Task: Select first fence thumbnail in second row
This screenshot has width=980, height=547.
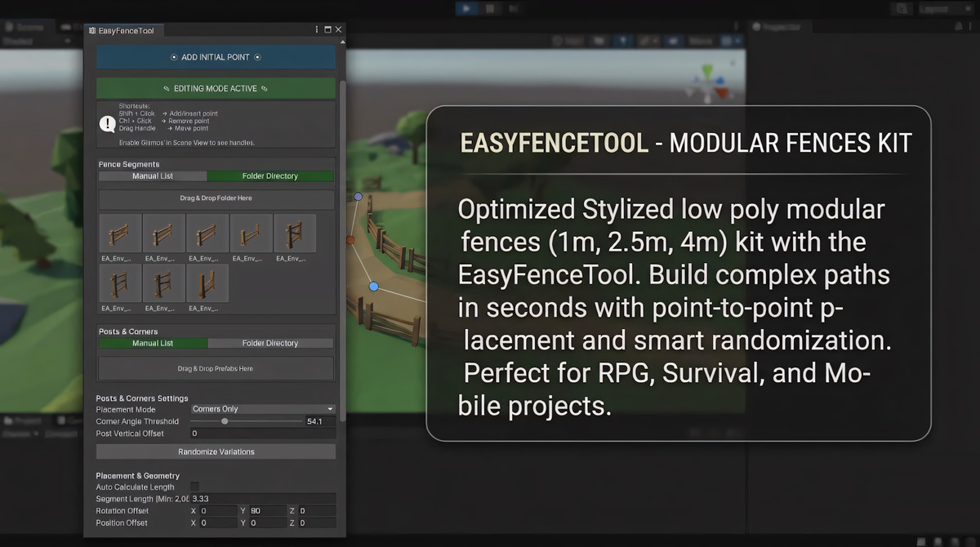Action: point(120,283)
